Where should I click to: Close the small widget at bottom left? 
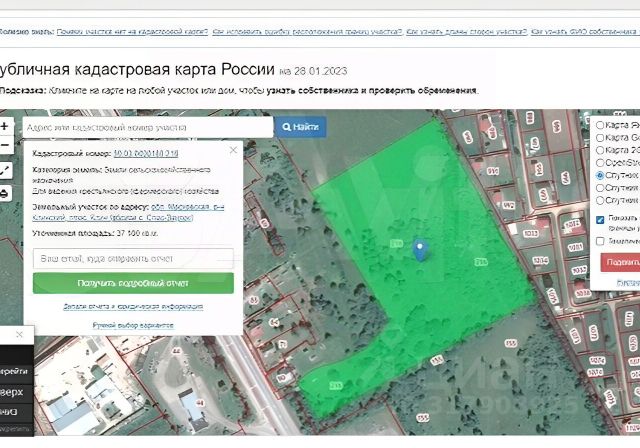click(x=19, y=335)
